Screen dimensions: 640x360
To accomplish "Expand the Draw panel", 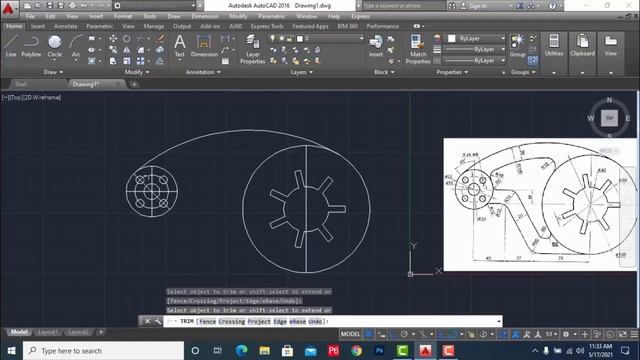I will [x=53, y=72].
